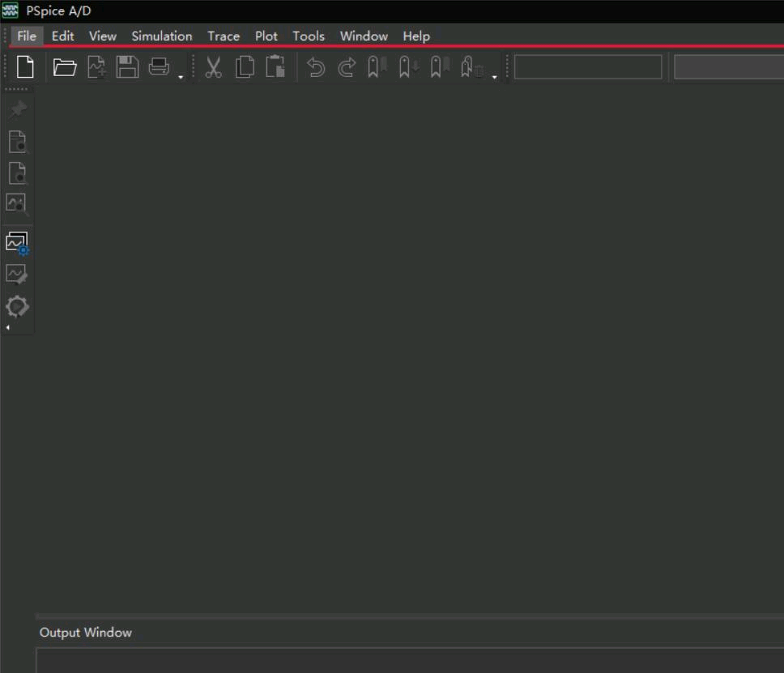Expand the file toolbar options arrow

coord(181,77)
